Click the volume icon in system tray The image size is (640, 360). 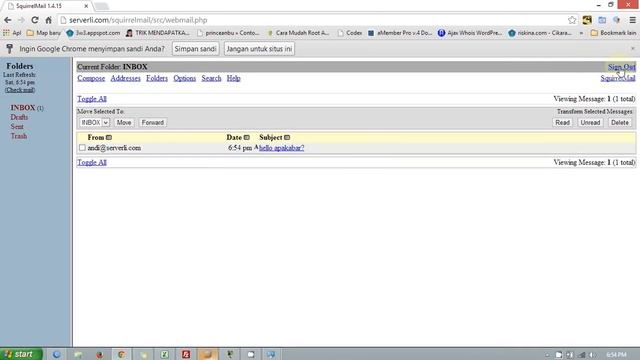(x=592, y=355)
